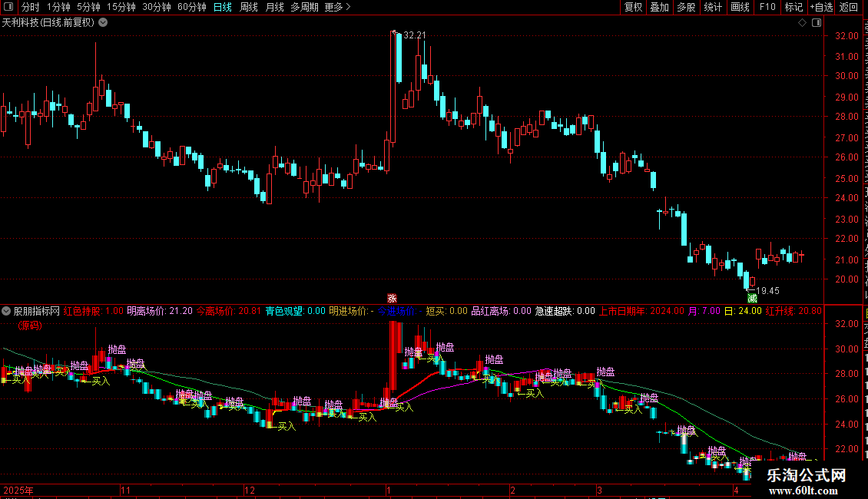Click the 红升线: 20.80 indicator value
868x499 pixels.
pos(793,311)
